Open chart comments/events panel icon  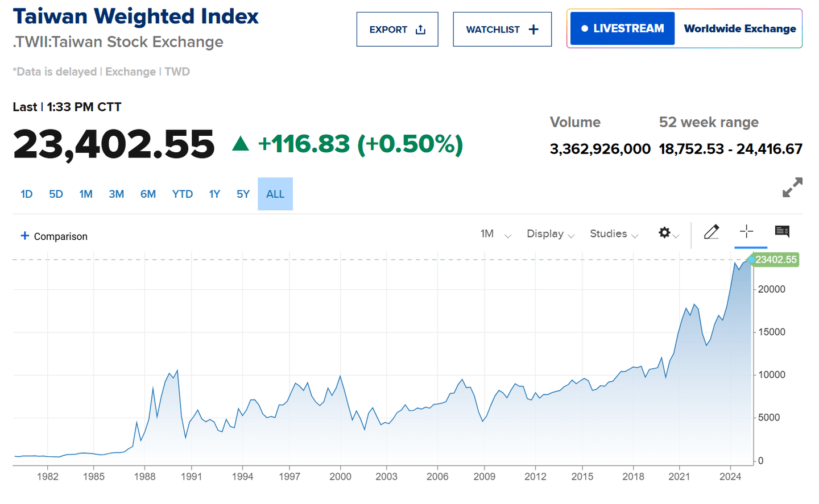(781, 232)
